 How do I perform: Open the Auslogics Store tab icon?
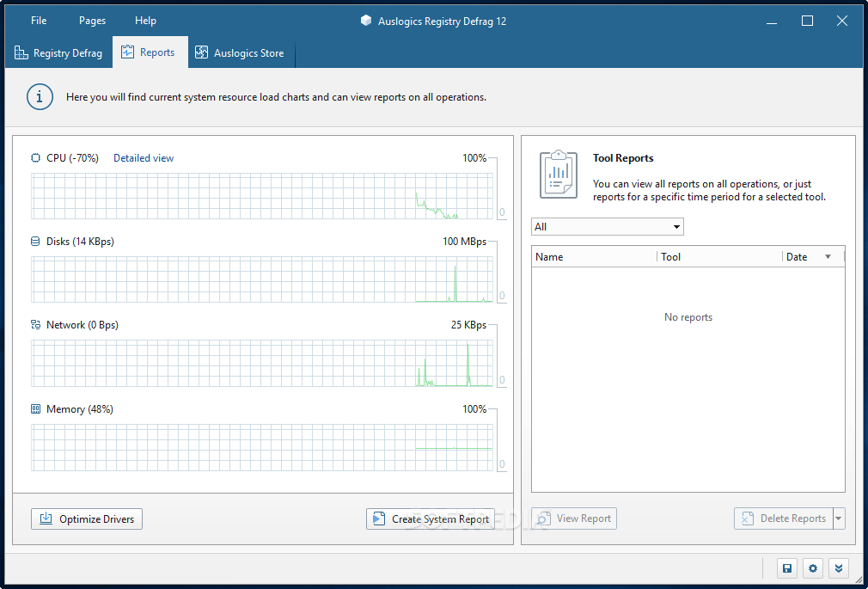pos(202,52)
